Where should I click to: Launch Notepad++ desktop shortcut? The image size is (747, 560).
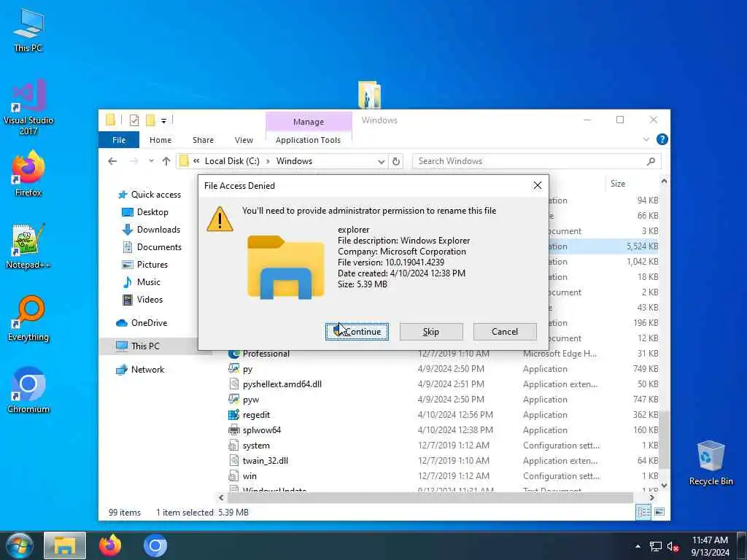coord(28,246)
